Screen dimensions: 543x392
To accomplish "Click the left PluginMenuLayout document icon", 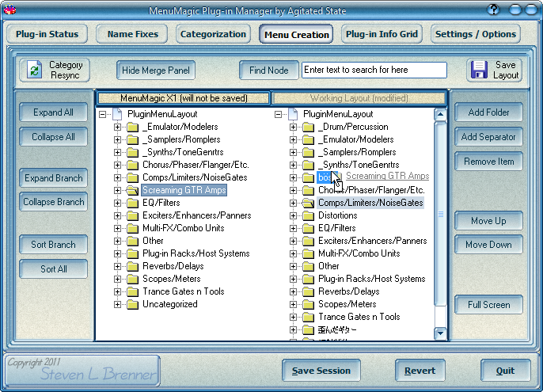I will pos(118,114).
